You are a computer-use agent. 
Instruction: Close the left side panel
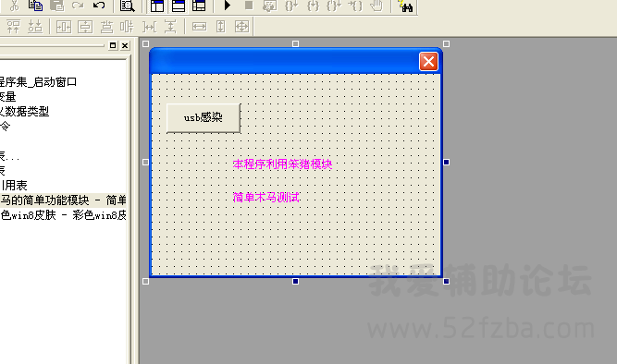point(125,45)
